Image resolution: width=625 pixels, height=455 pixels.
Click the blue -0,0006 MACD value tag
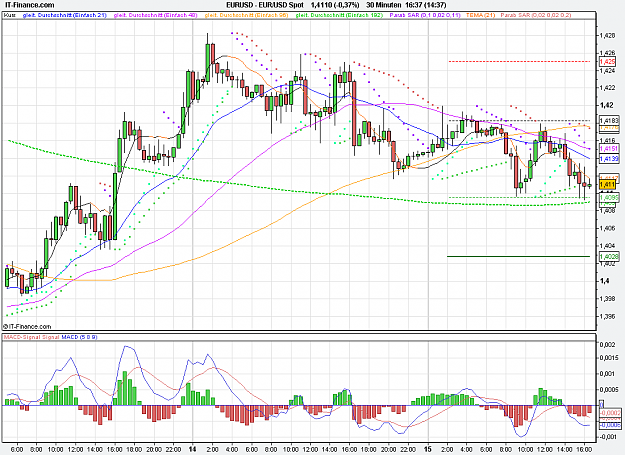point(610,425)
